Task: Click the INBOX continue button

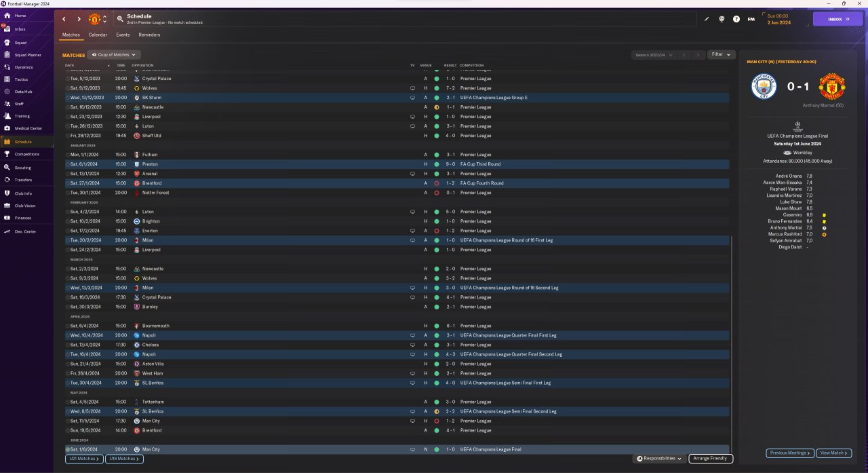Action: (838, 19)
